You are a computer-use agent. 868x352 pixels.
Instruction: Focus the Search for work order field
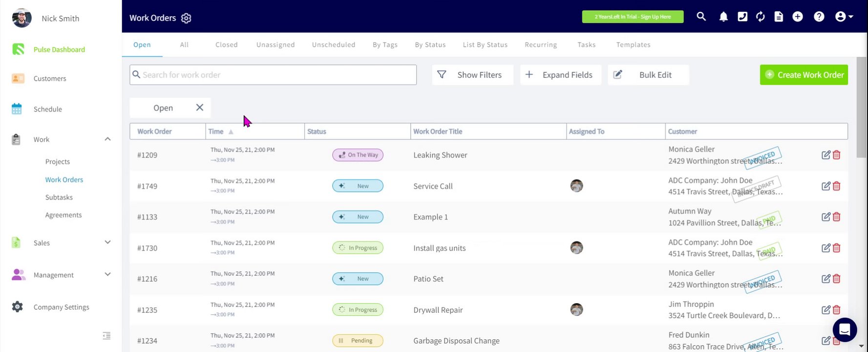(x=274, y=75)
